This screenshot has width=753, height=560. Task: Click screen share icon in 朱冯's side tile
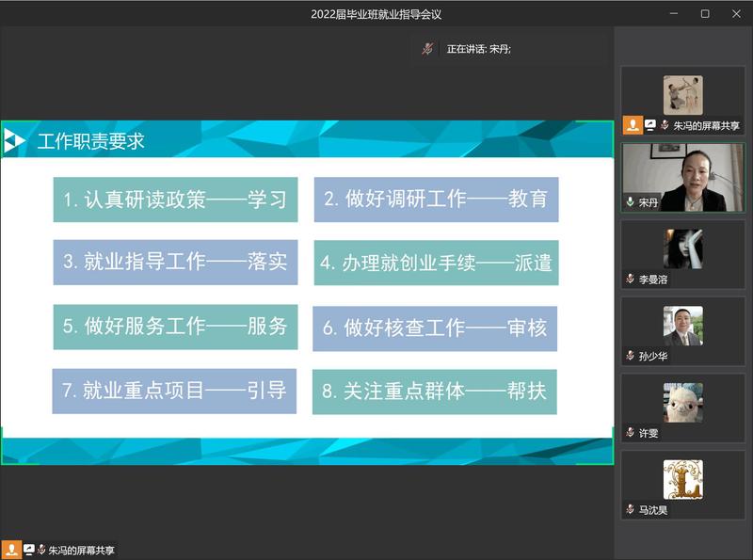650,125
